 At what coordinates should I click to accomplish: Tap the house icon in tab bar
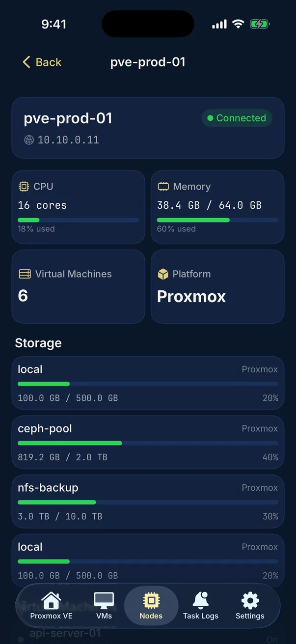coord(51,600)
